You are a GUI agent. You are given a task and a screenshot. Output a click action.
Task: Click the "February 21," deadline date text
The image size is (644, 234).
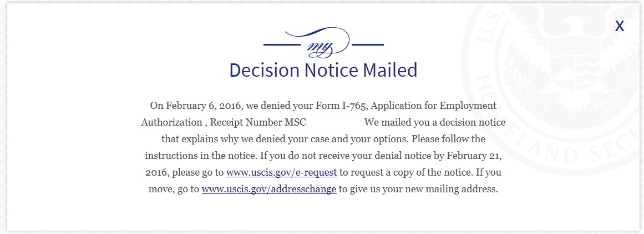tap(474, 156)
